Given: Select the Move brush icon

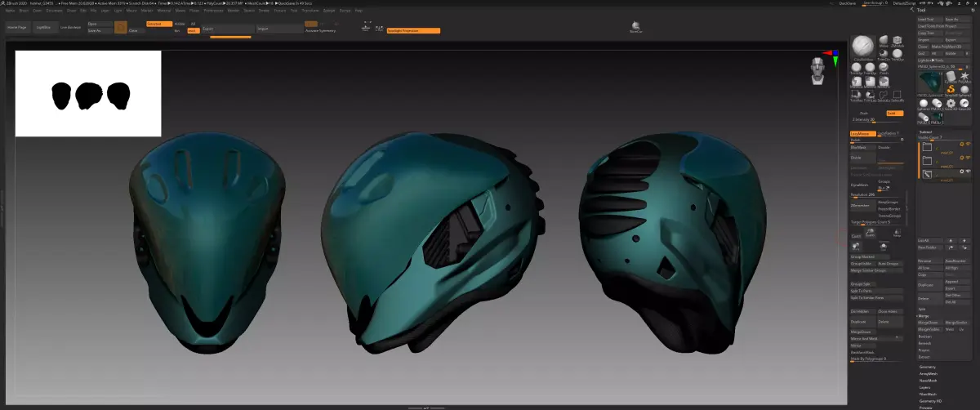Looking at the screenshot, I should click(884, 39).
